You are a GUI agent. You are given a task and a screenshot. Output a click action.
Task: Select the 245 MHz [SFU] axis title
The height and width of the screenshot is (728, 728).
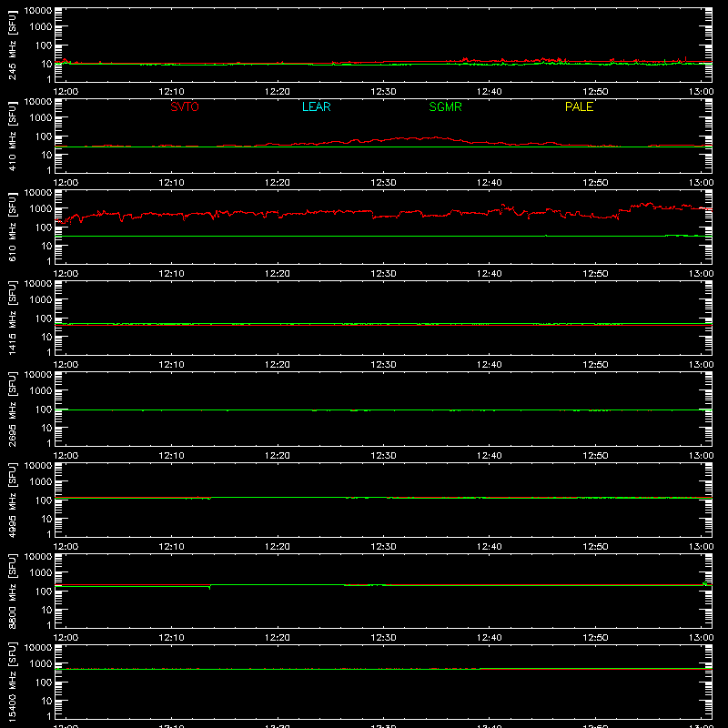point(12,45)
